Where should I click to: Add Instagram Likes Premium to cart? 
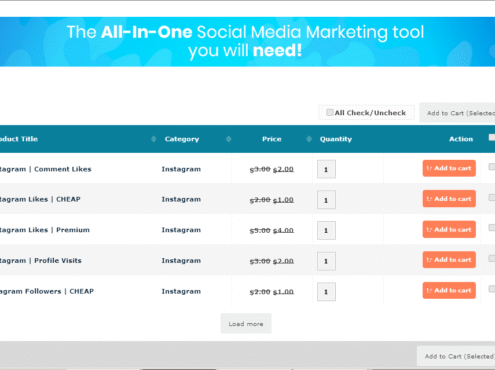[x=449, y=230]
